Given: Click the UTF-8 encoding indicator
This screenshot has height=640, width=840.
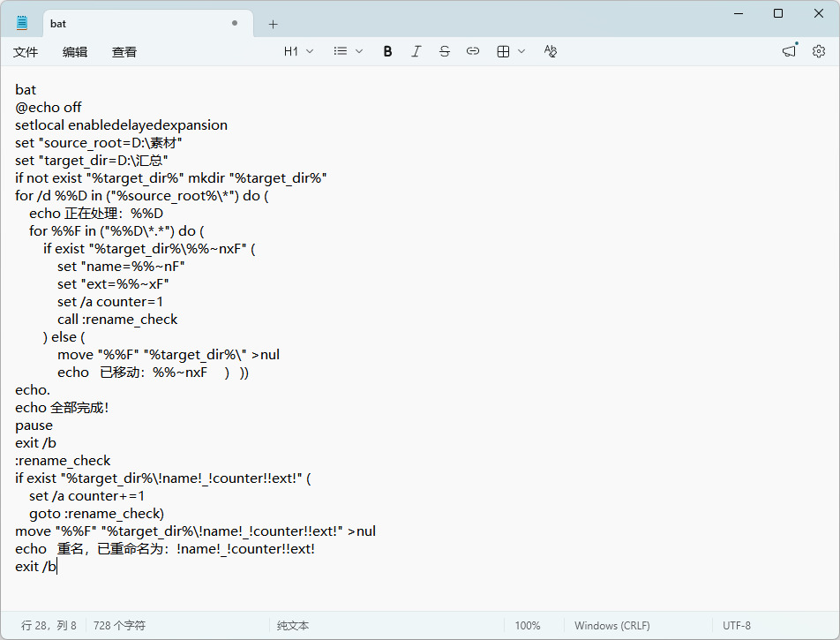Looking at the screenshot, I should (737, 626).
